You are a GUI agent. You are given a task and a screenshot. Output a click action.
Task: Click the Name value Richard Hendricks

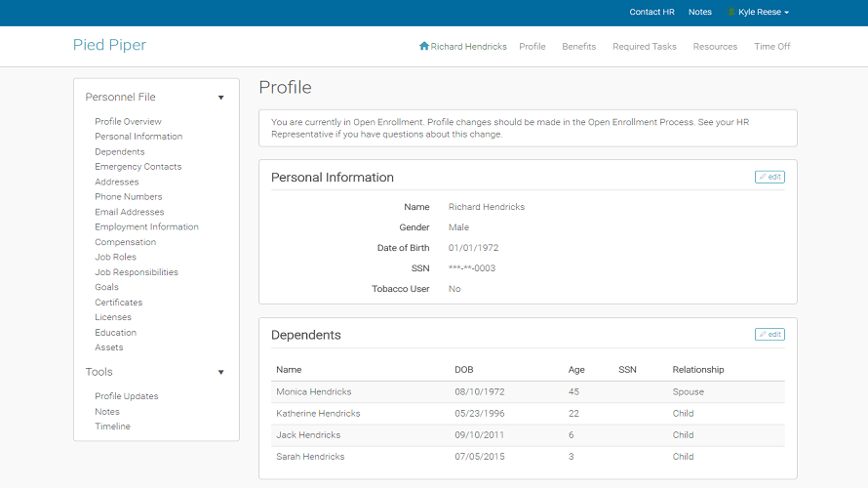pyautogui.click(x=486, y=207)
